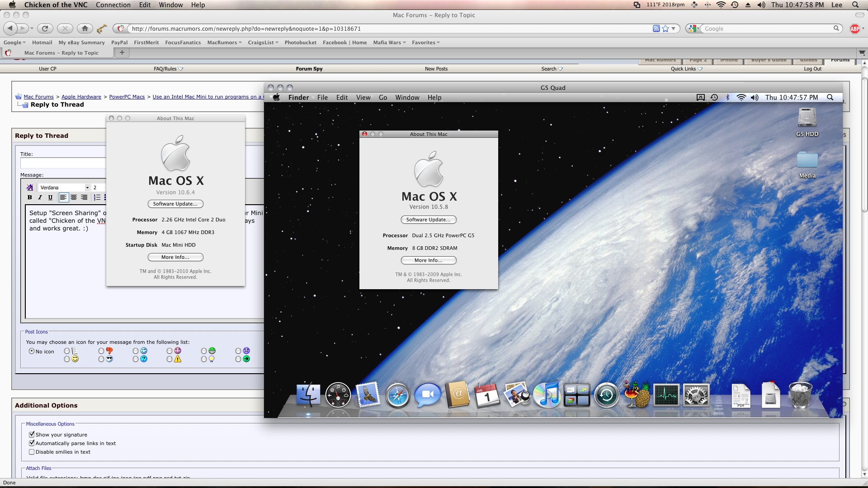
Task: Uncheck Show your signature
Action: click(x=32, y=434)
